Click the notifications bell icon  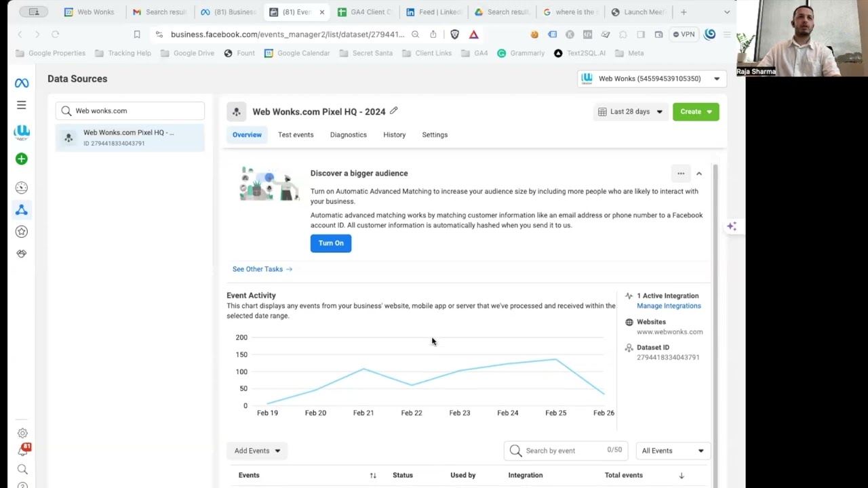pyautogui.click(x=23, y=450)
